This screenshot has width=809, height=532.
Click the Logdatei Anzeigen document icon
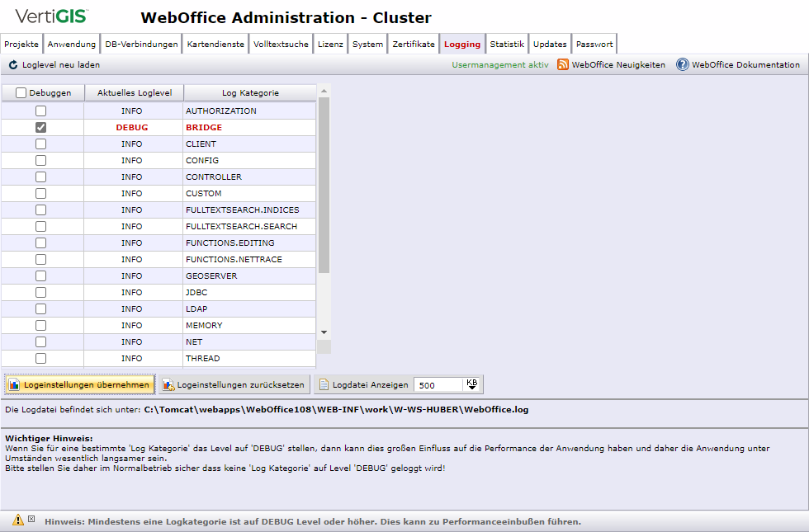tap(324, 384)
